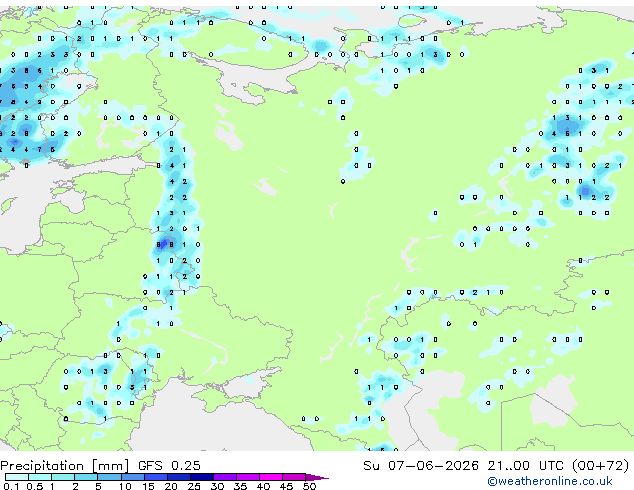Pick the 25–30 mm dark navy legend swatch
The height and width of the screenshot is (490, 634).
click(x=202, y=477)
